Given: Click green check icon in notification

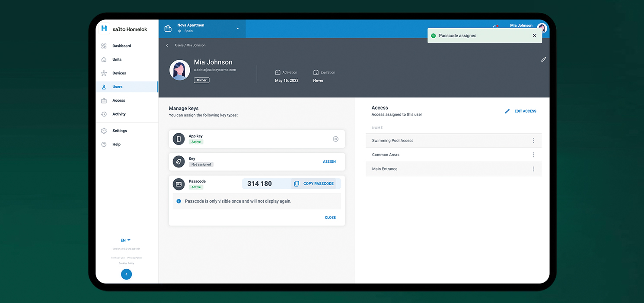Looking at the screenshot, I should coord(434,36).
